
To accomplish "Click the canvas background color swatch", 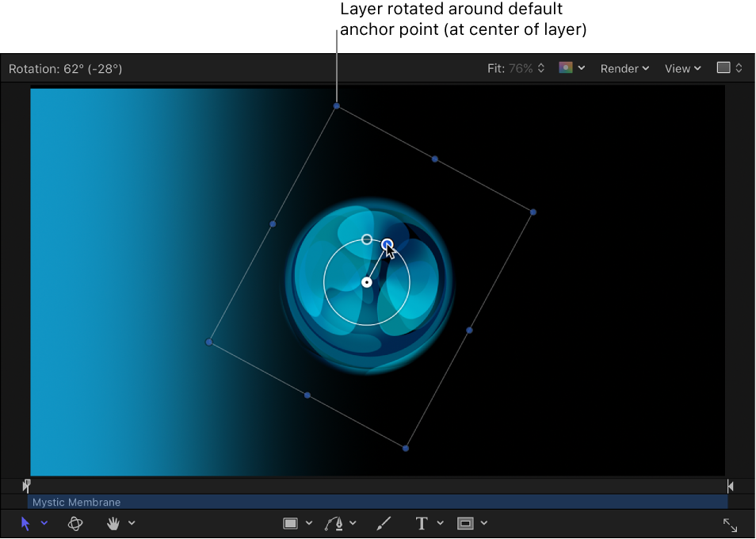I will point(723,68).
